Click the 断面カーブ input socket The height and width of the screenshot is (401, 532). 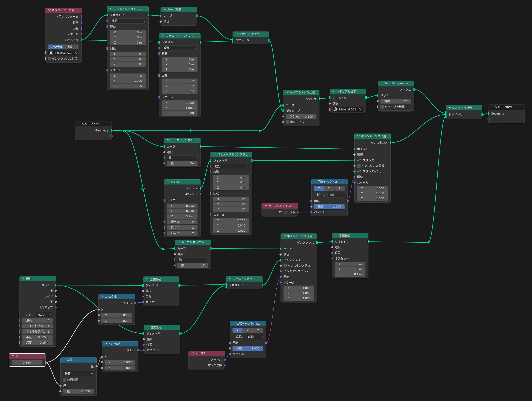pyautogui.click(x=283, y=111)
